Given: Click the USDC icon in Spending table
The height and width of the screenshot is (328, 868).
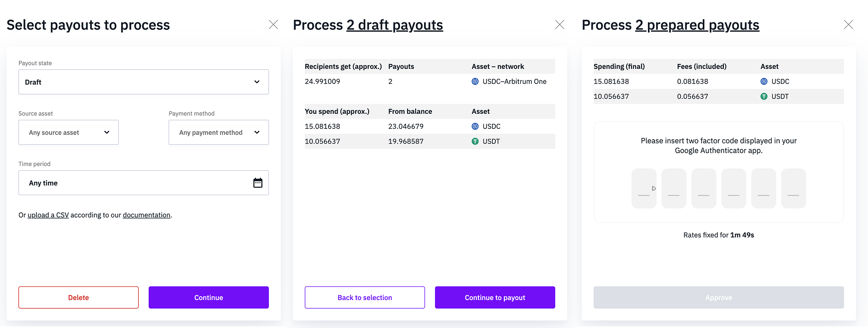Looking at the screenshot, I should pos(764,81).
